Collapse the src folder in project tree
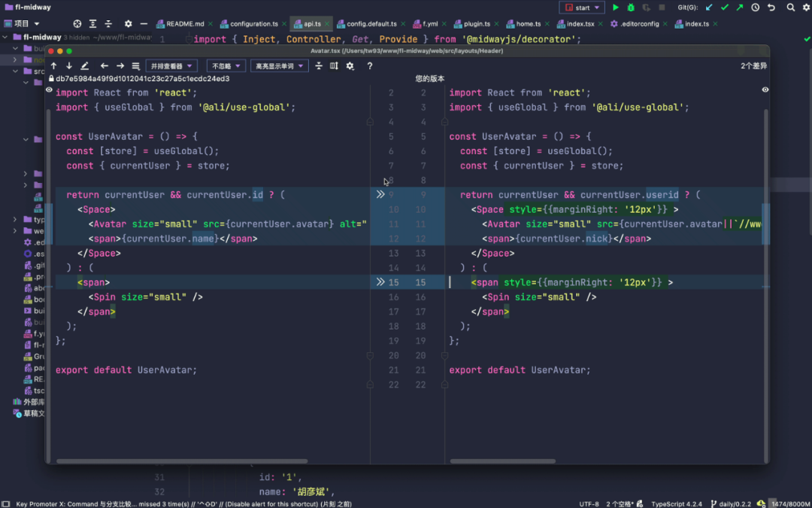This screenshot has height=508, width=812. 16,71
